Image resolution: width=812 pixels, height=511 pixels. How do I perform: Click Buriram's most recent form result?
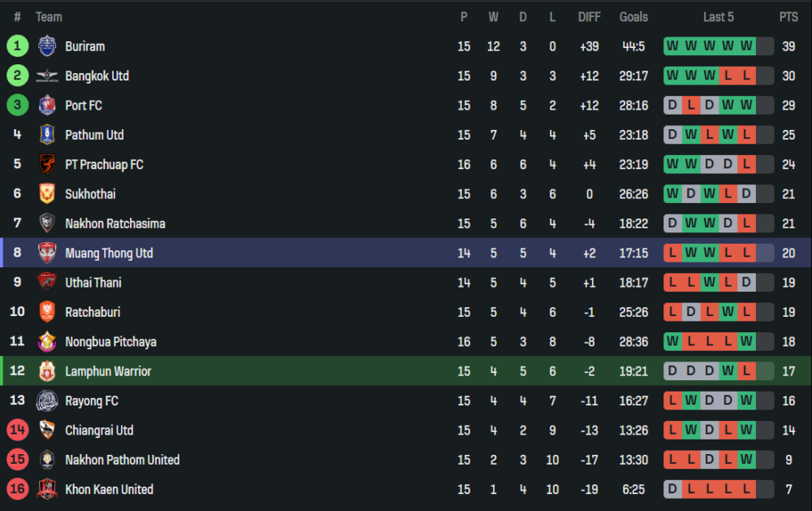(746, 46)
